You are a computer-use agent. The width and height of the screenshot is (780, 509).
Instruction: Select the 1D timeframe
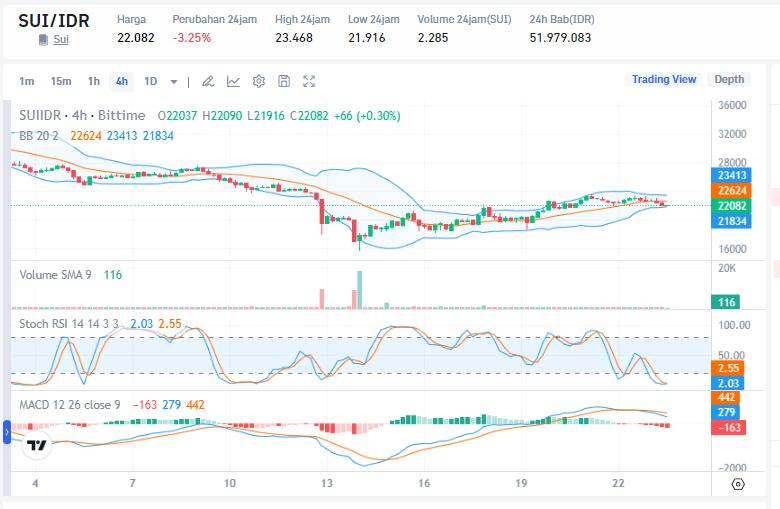click(x=151, y=81)
